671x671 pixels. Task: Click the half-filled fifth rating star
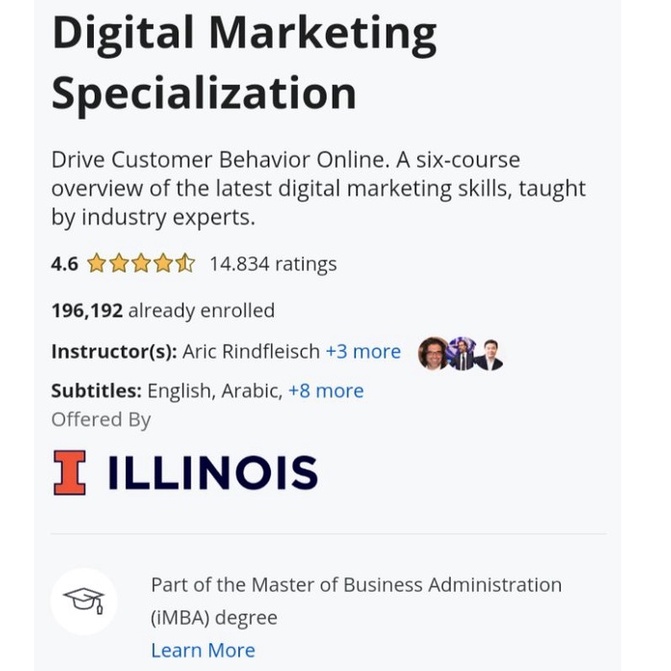[186, 264]
